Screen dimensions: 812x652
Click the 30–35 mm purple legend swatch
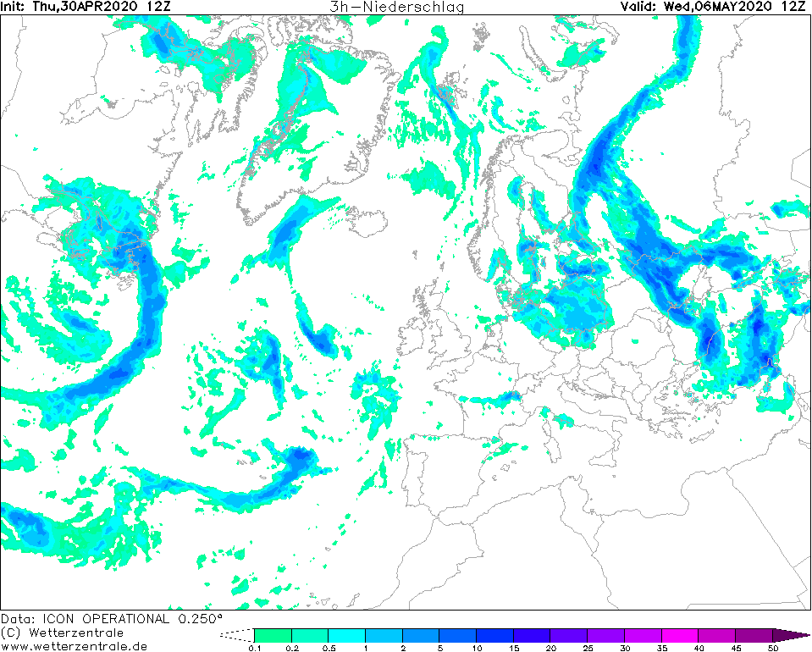point(643,635)
